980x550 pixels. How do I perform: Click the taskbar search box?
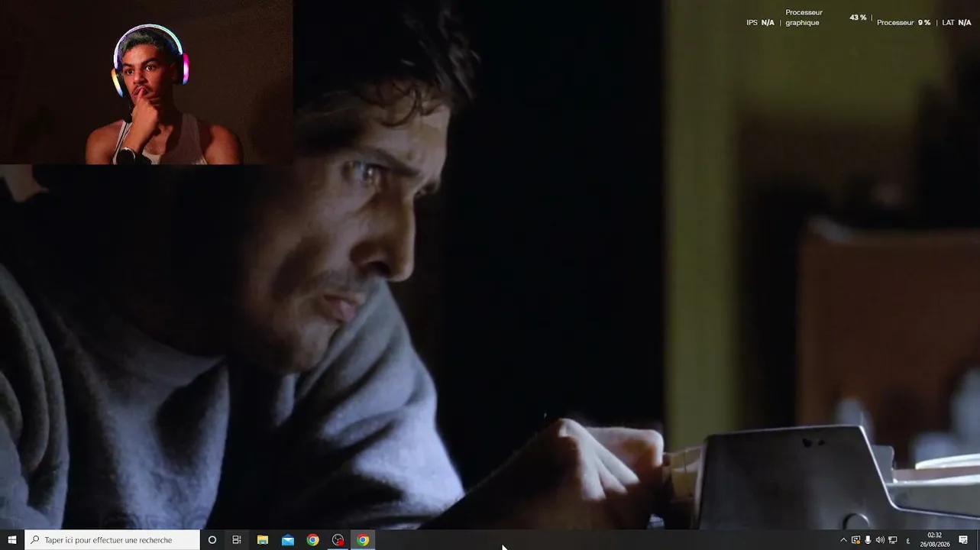point(112,540)
